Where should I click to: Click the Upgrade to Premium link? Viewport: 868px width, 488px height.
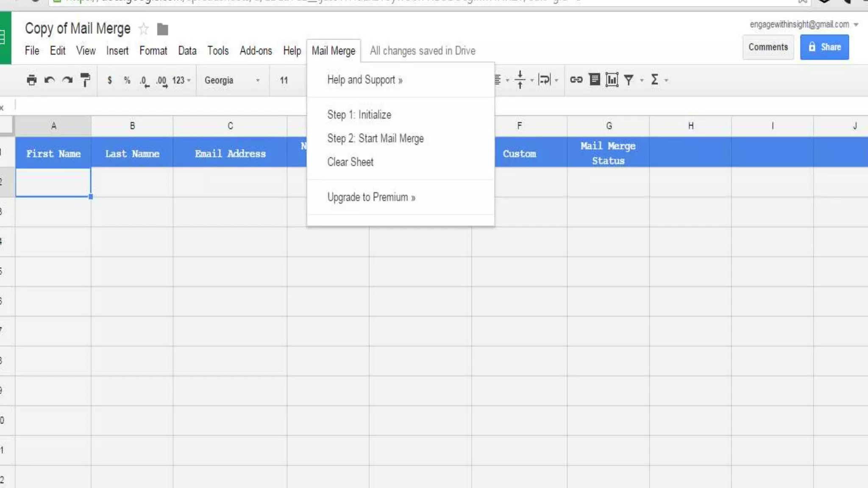coord(371,197)
